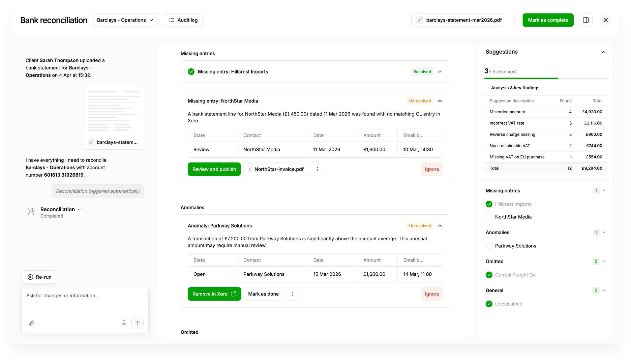
Task: Click the Unresolved badge on Parkway Solutions
Action: 420,226
